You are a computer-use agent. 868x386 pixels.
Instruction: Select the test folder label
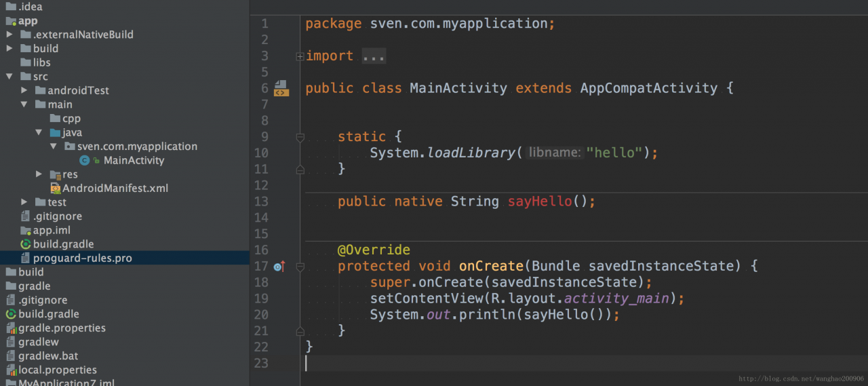[57, 202]
